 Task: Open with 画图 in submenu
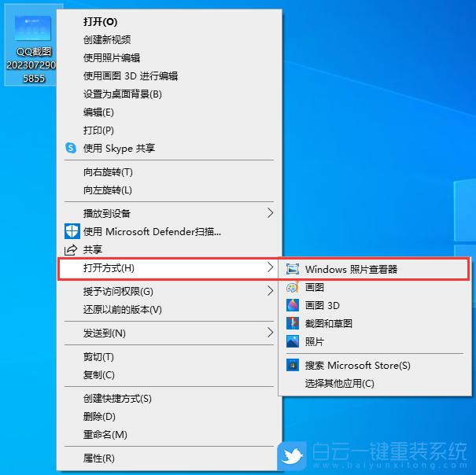tap(375, 287)
